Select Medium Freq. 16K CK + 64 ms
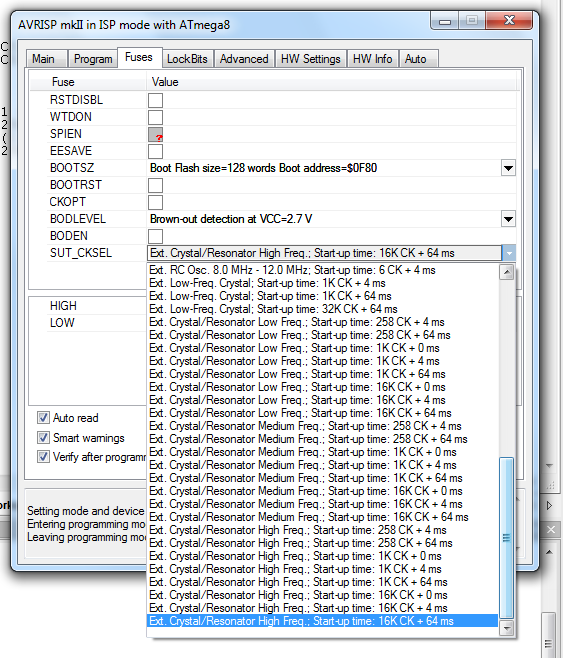This screenshot has width=563, height=658. pyautogui.click(x=323, y=517)
